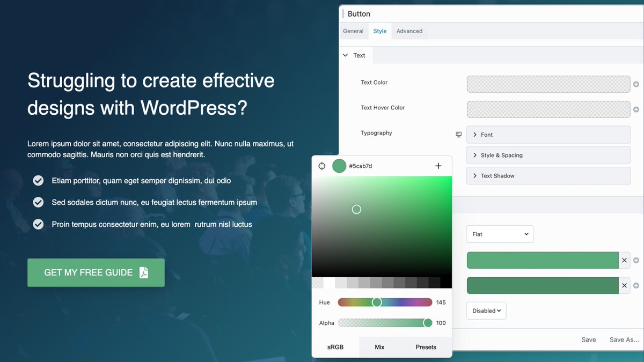The width and height of the screenshot is (644, 362).
Task: Click the Alpha value 100
Action: tap(441, 323)
